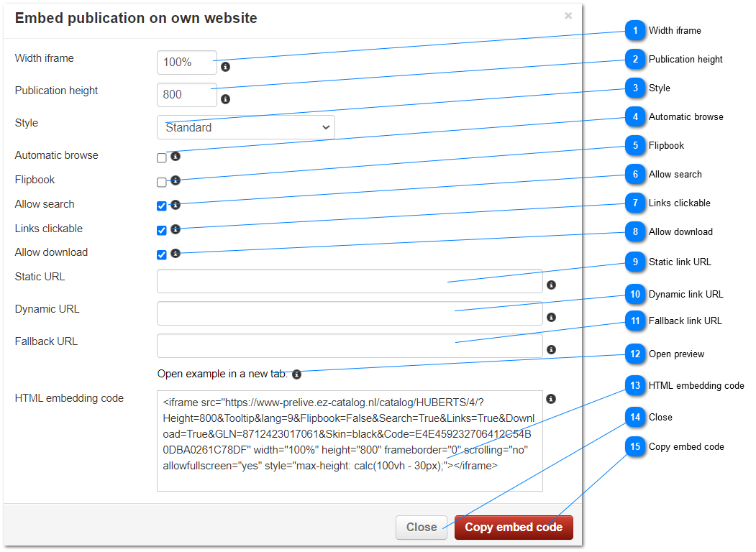Viewport: 756px width, 552px height.
Task: Click into the Fallback URL field
Action: 350,346
